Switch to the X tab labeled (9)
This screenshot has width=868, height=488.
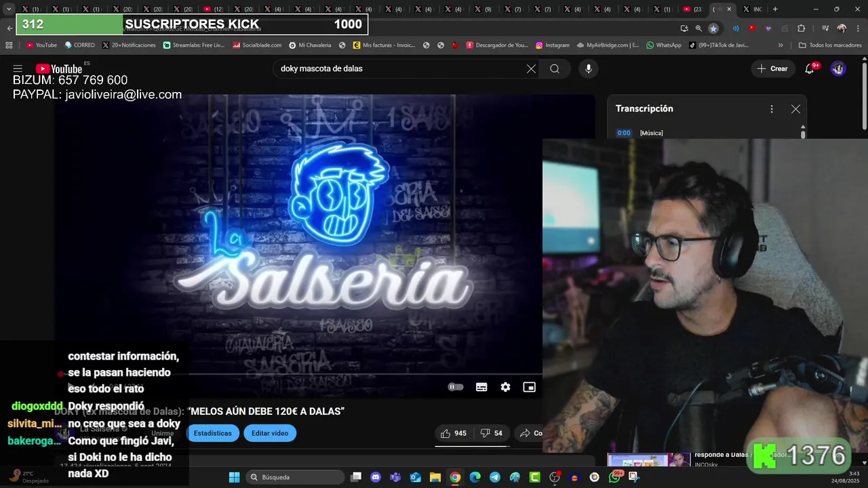click(x=484, y=9)
